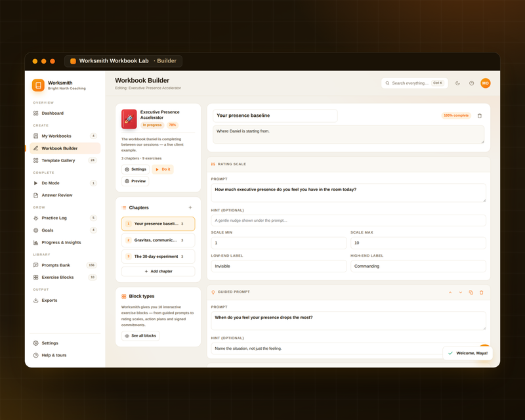Open Help & tours
The image size is (525, 420).
pyautogui.click(x=65, y=355)
